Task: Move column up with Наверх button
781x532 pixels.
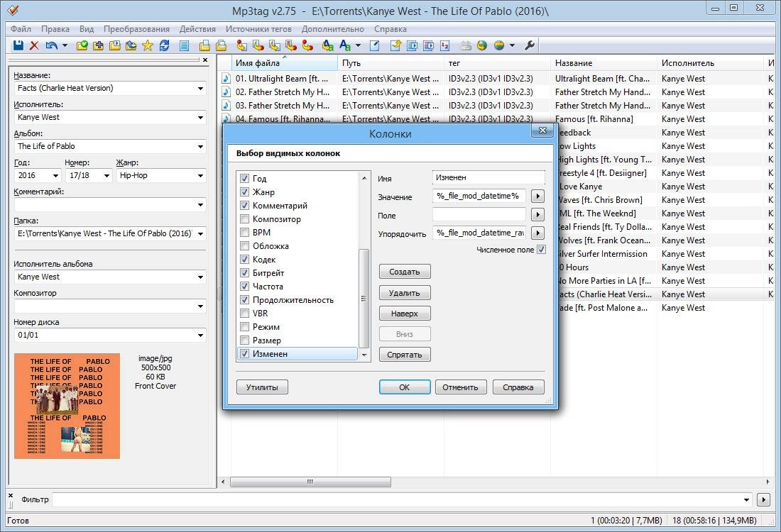Action: pos(405,314)
